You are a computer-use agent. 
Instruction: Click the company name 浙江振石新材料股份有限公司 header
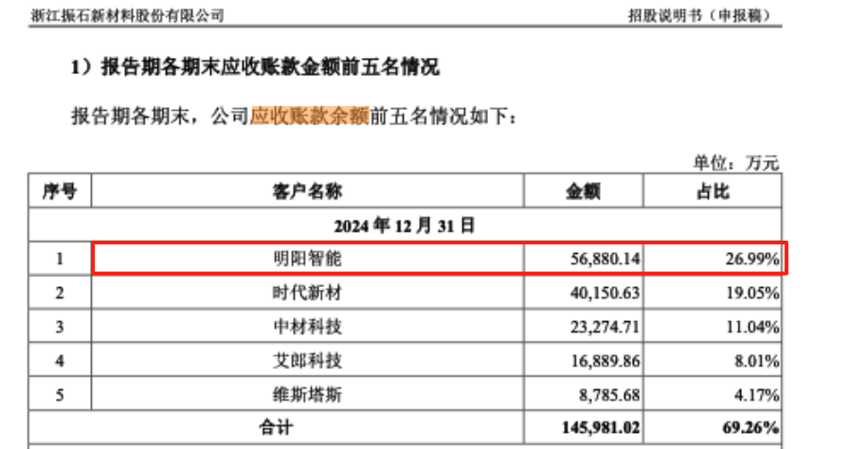pos(127,15)
